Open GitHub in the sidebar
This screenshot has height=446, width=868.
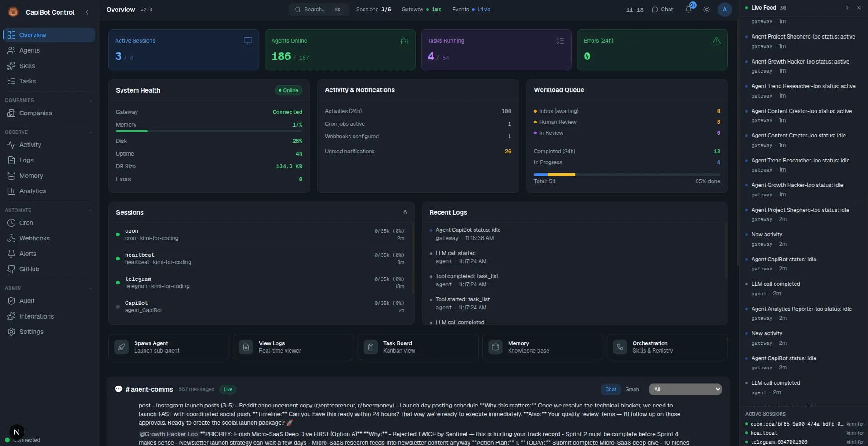click(x=49, y=269)
